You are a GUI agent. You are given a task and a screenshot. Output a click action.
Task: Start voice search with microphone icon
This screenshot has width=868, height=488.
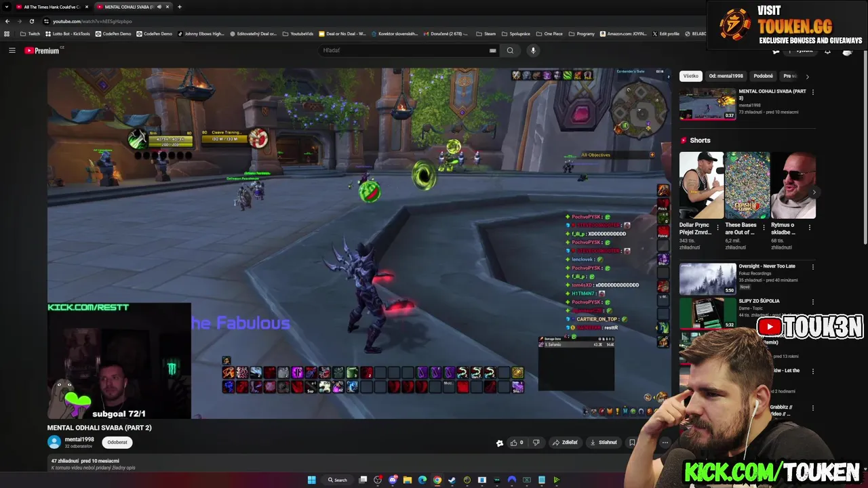tap(533, 50)
